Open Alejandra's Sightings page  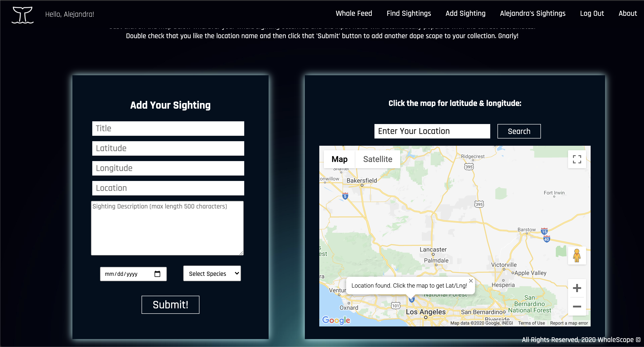[532, 14]
